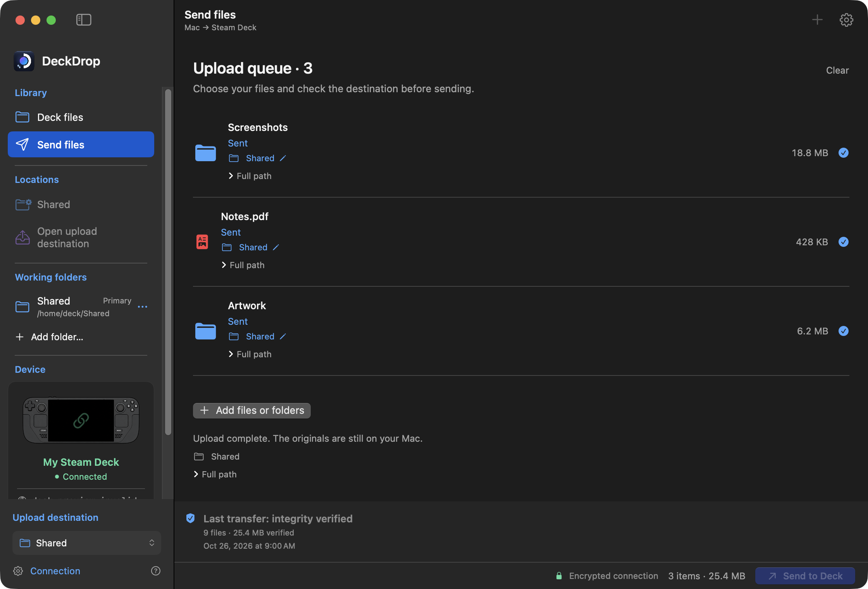Image resolution: width=868 pixels, height=589 pixels.
Task: Click Add folder… in Working folders
Action: [x=49, y=337]
